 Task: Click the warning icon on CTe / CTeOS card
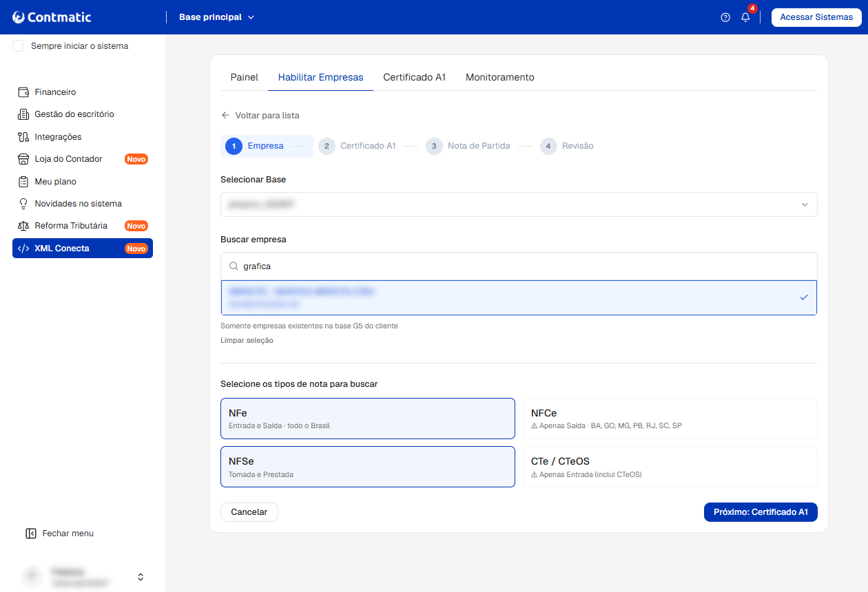(535, 474)
